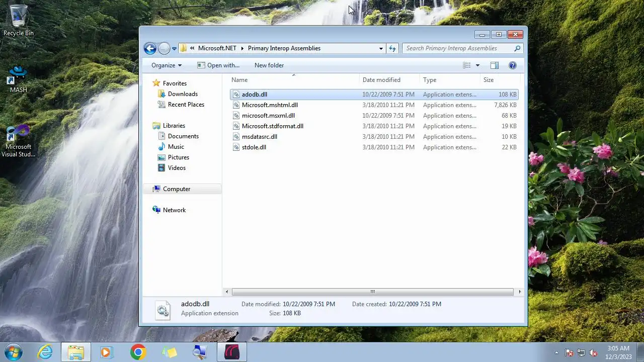Click the network tray icon
Screen dimensions: 644x362
tap(581, 352)
